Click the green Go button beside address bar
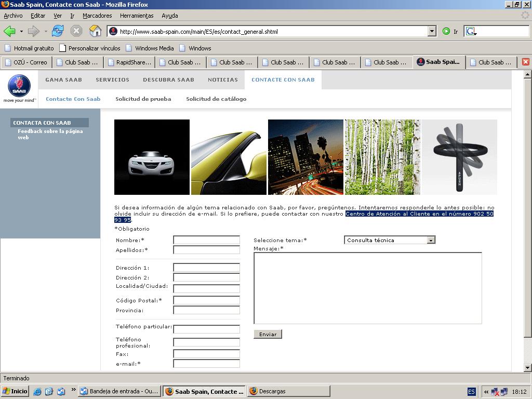 pyautogui.click(x=446, y=32)
